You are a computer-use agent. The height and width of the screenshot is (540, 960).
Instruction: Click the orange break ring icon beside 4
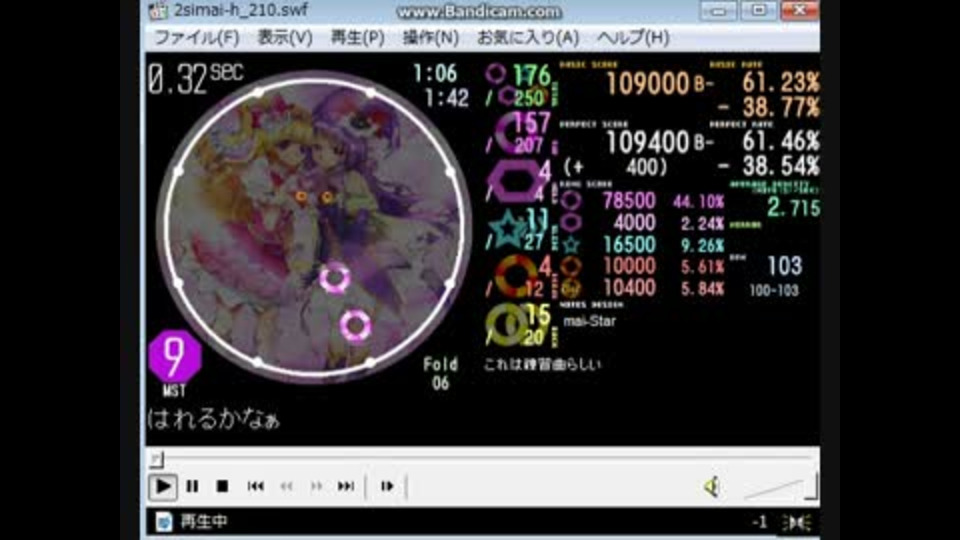pos(516,277)
